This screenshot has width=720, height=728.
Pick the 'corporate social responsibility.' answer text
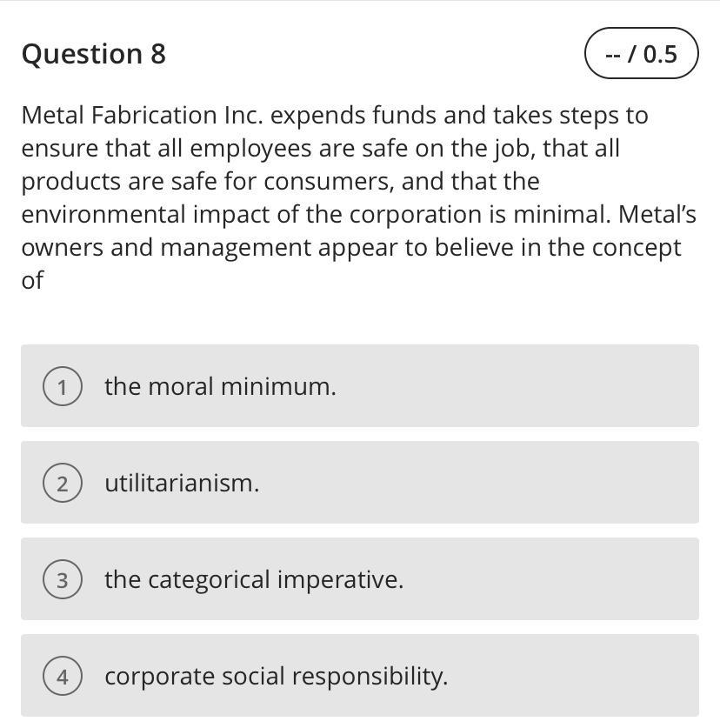coord(277,677)
